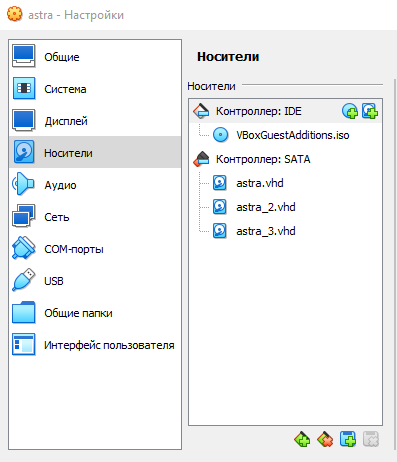Open the Дисплей settings category

tap(95, 121)
